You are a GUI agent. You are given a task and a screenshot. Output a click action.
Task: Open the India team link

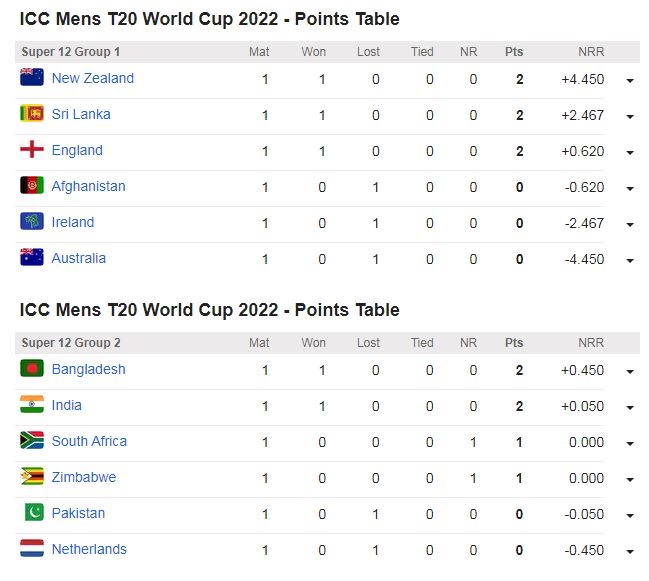click(67, 405)
